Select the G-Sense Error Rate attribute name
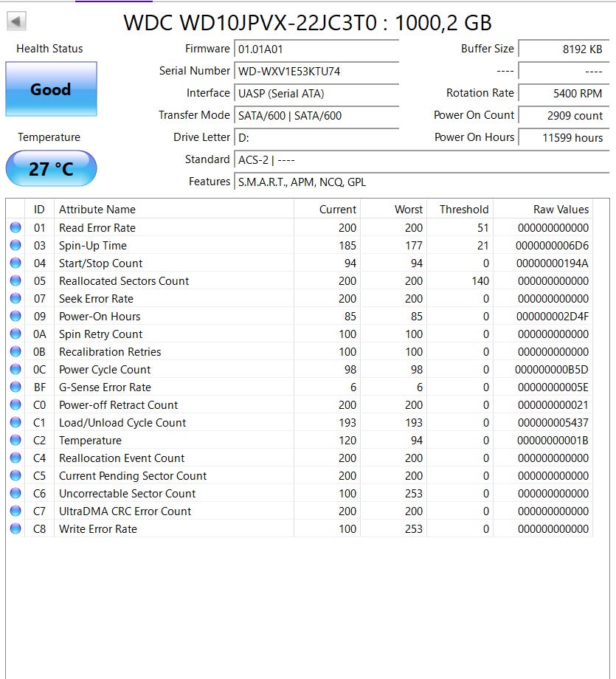Image resolution: width=616 pixels, height=679 pixels. [x=105, y=387]
